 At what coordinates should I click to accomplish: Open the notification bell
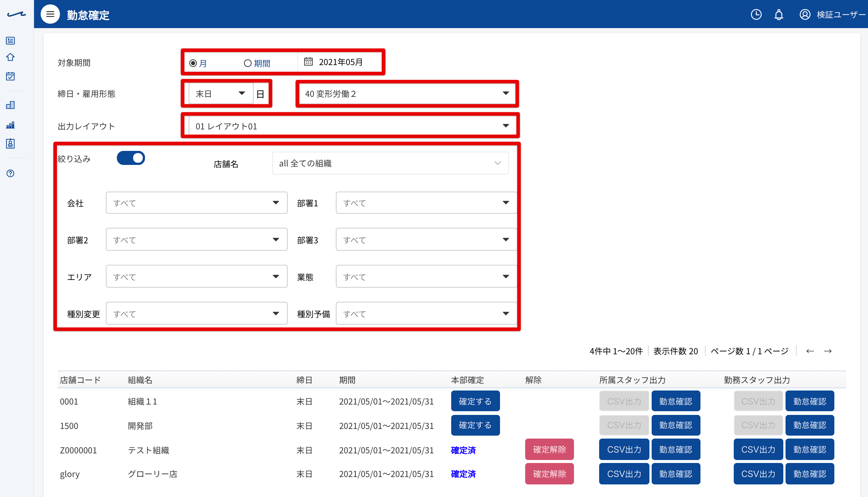pos(779,15)
